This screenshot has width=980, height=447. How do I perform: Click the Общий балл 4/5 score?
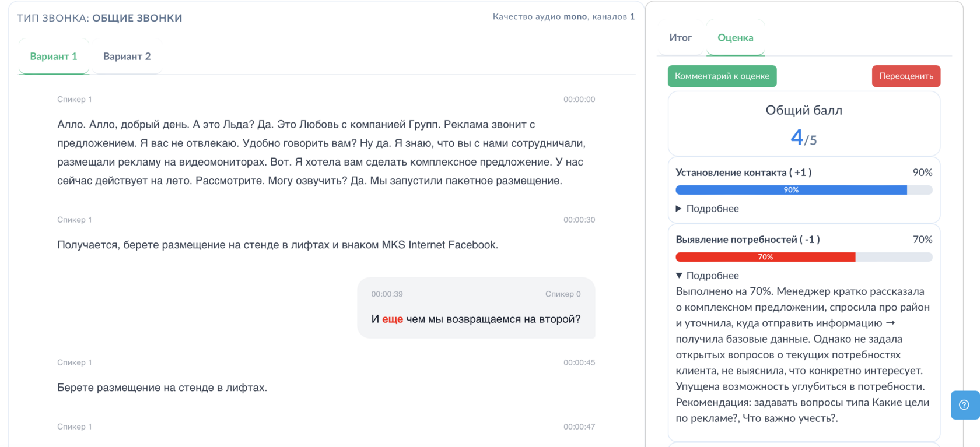point(803,138)
